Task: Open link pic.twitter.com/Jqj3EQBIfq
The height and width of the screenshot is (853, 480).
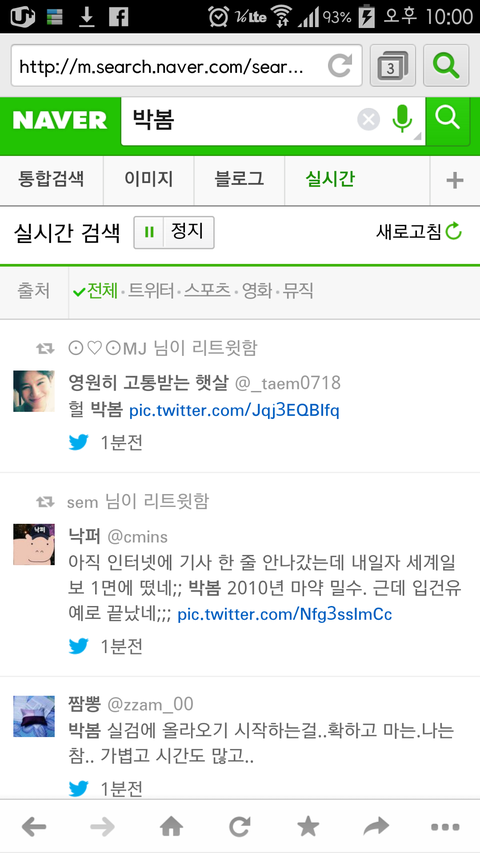Action: [x=234, y=410]
